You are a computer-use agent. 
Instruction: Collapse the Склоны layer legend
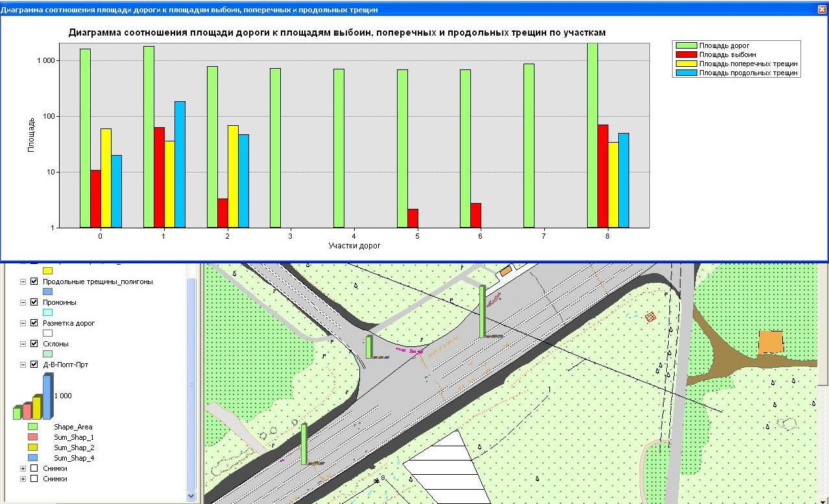(23, 344)
